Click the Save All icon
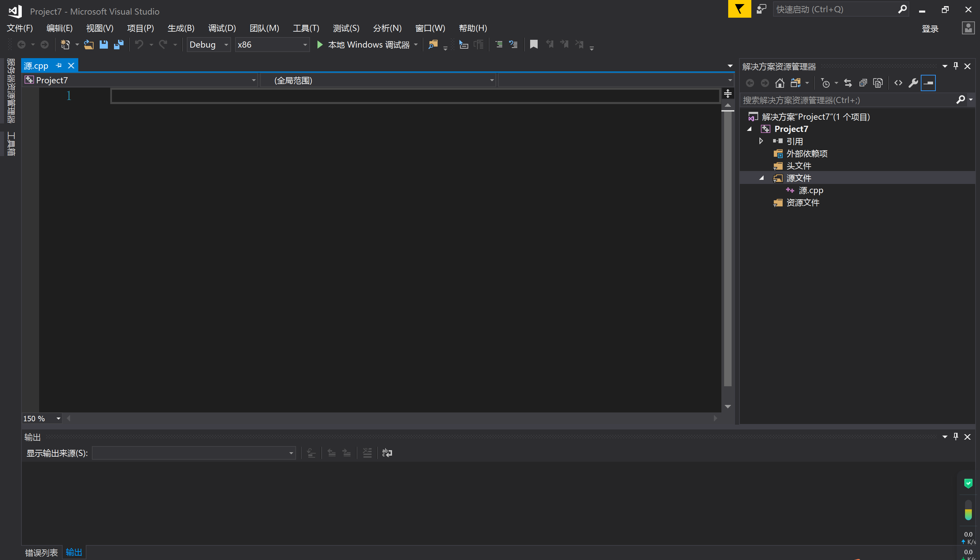This screenshot has width=980, height=560. click(x=118, y=44)
